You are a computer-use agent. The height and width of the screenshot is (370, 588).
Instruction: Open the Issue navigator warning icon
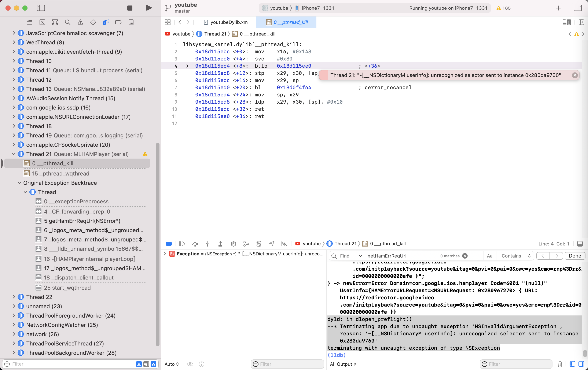(x=80, y=22)
